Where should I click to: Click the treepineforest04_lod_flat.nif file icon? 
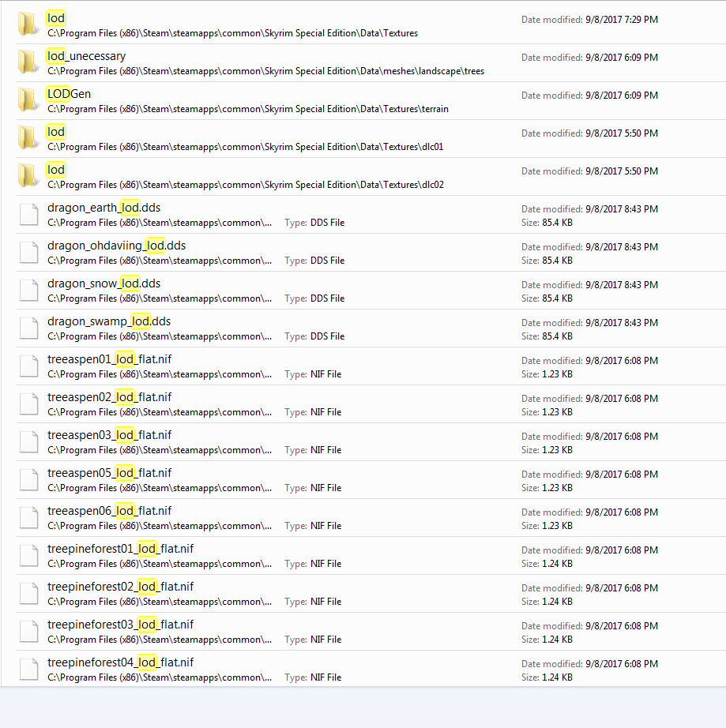click(x=28, y=669)
